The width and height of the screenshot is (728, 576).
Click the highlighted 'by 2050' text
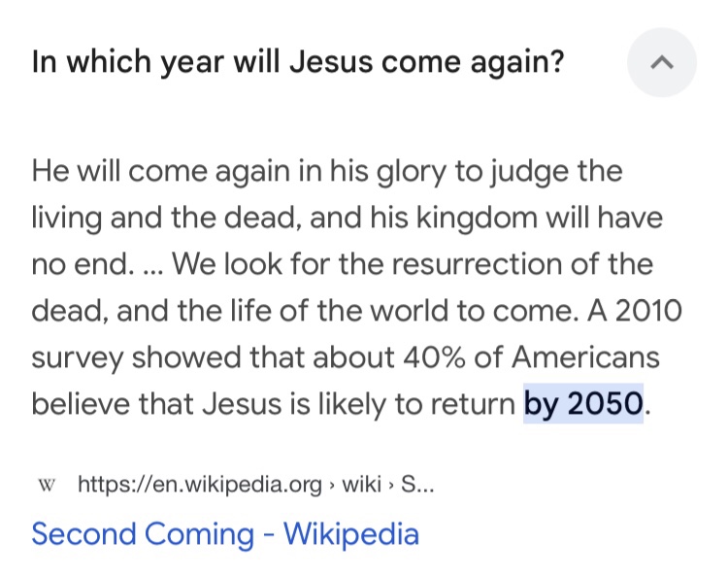point(582,401)
